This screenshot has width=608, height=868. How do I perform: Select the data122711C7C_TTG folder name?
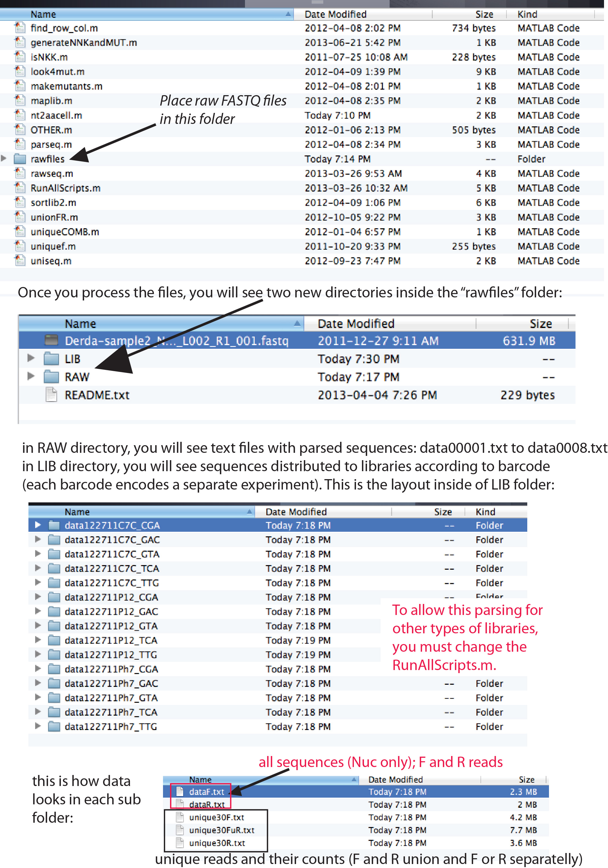click(112, 583)
